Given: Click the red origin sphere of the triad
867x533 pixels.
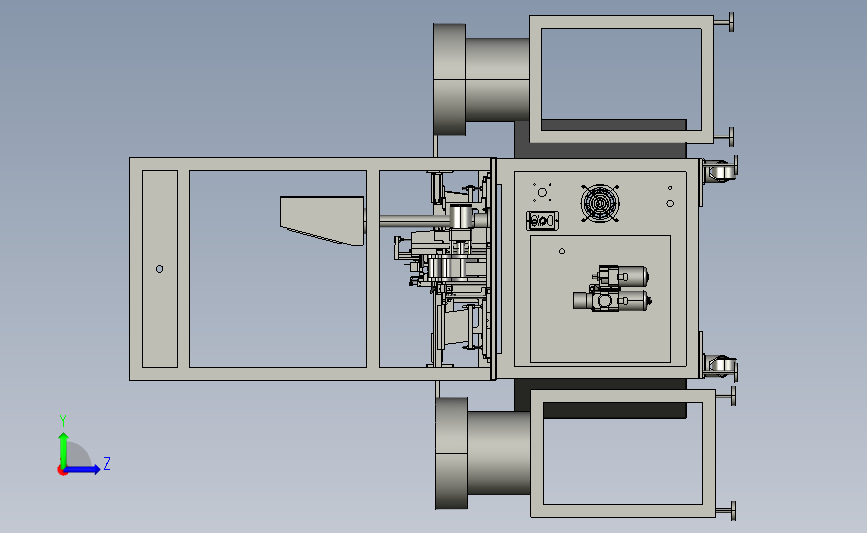Looking at the screenshot, I should [x=62, y=471].
